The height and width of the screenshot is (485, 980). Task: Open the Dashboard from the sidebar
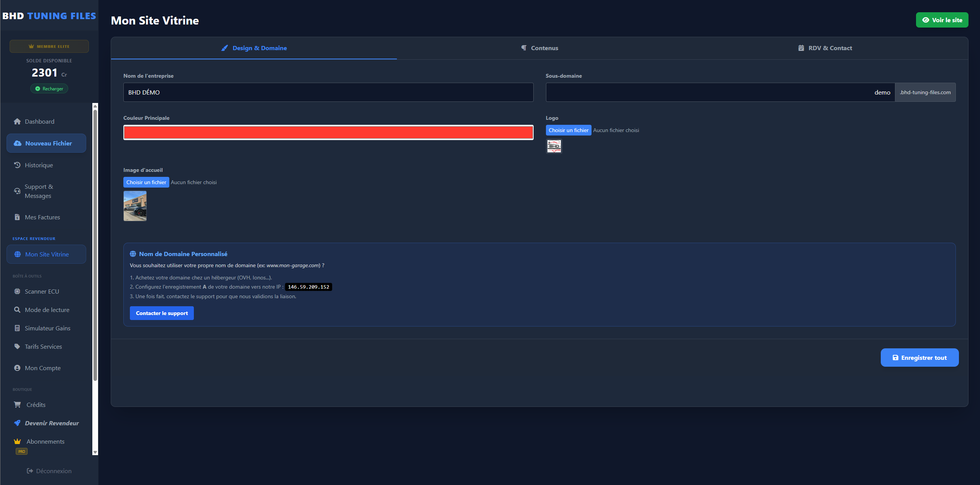[x=39, y=121]
